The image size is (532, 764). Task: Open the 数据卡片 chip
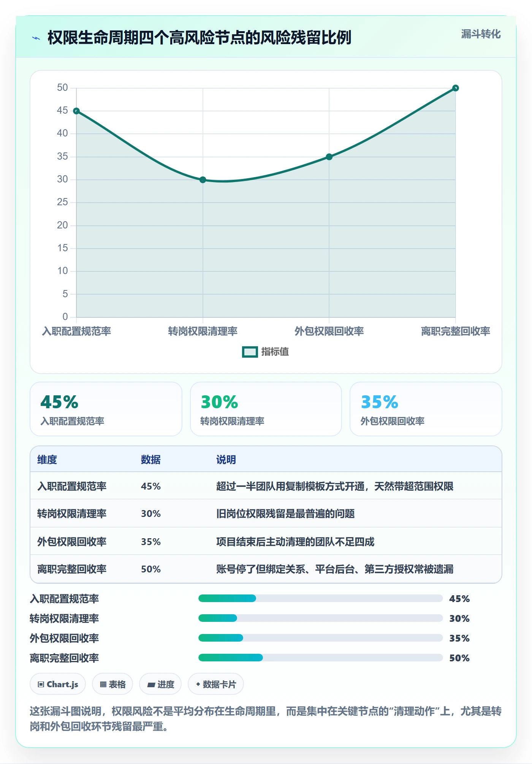(216, 684)
